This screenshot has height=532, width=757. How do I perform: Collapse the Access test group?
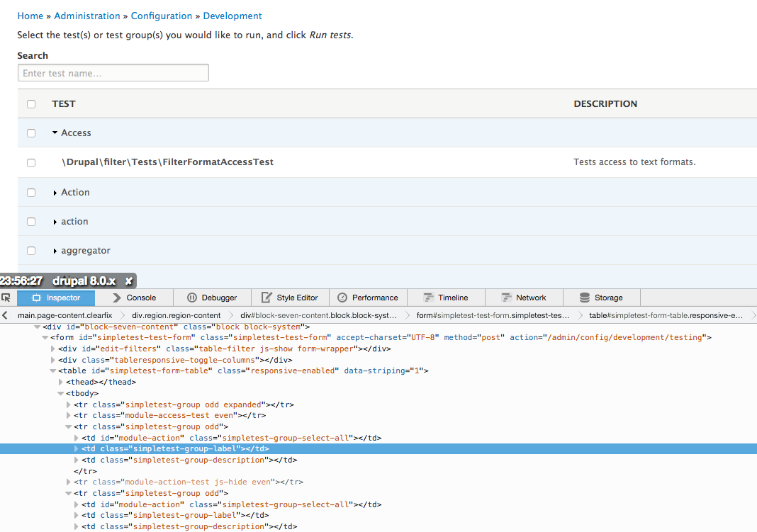[x=55, y=133]
